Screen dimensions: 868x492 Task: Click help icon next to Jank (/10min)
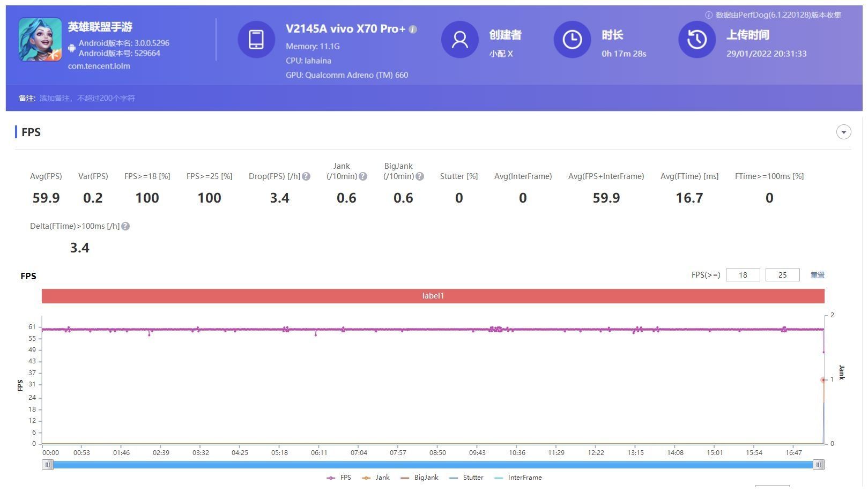[x=363, y=176]
